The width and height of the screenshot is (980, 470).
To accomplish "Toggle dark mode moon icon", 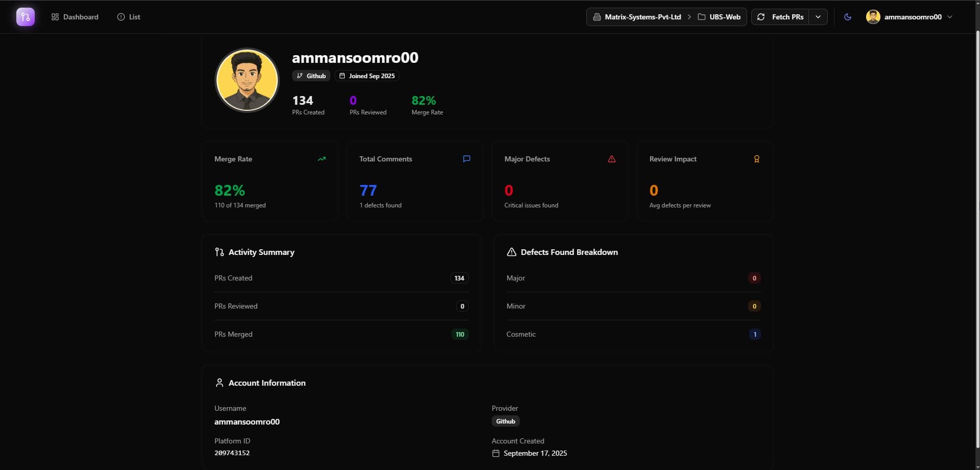I will pyautogui.click(x=848, y=17).
